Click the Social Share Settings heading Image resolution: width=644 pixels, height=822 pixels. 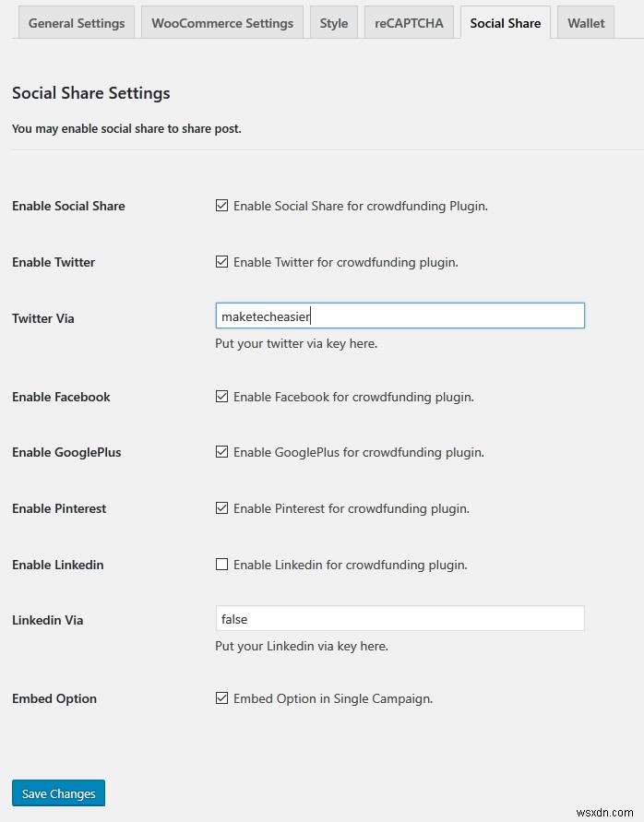(90, 93)
